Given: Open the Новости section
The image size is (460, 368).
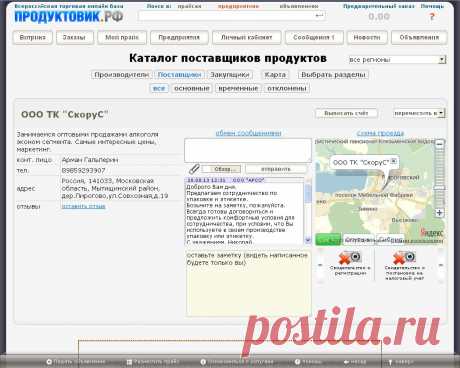Looking at the screenshot, I should (367, 37).
